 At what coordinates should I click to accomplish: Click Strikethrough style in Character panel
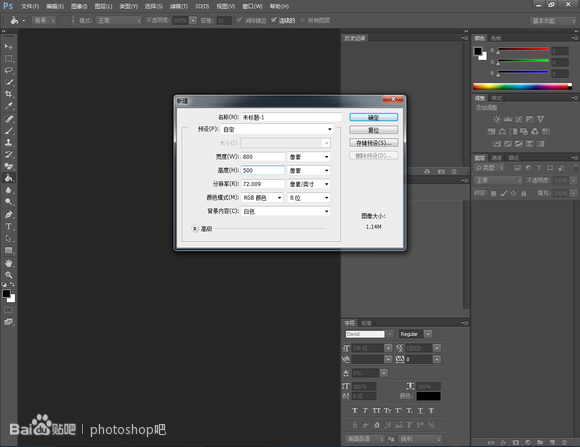point(431,411)
